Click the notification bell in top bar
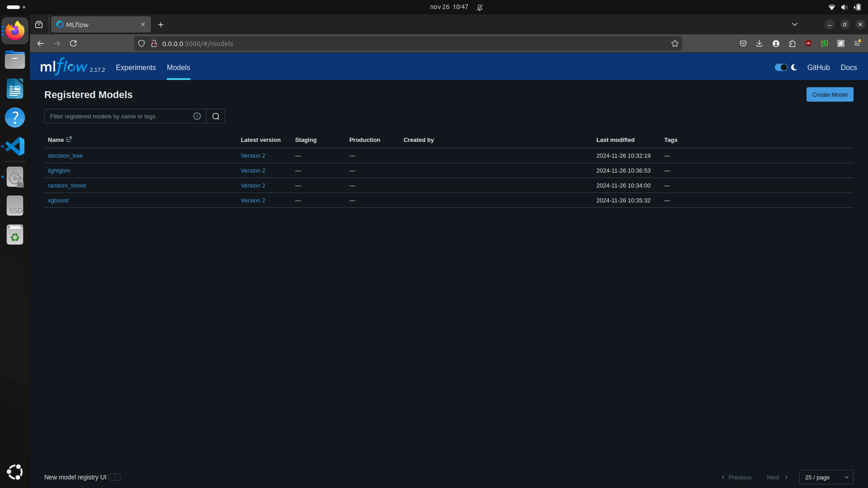This screenshot has width=868, height=488. click(x=480, y=7)
